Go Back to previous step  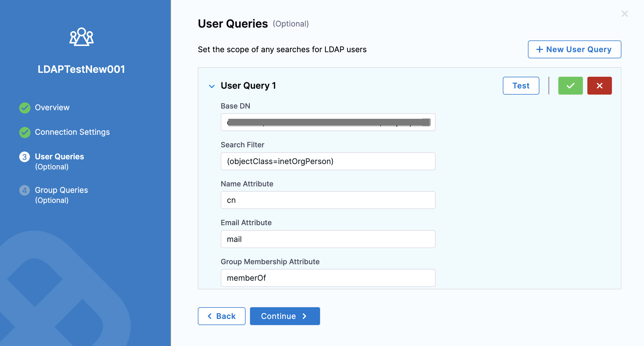(x=222, y=316)
